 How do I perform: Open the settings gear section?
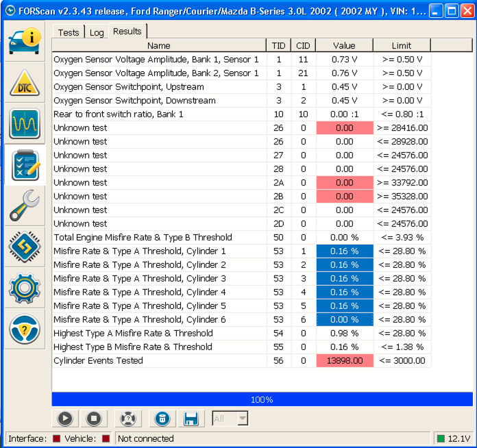[25, 288]
